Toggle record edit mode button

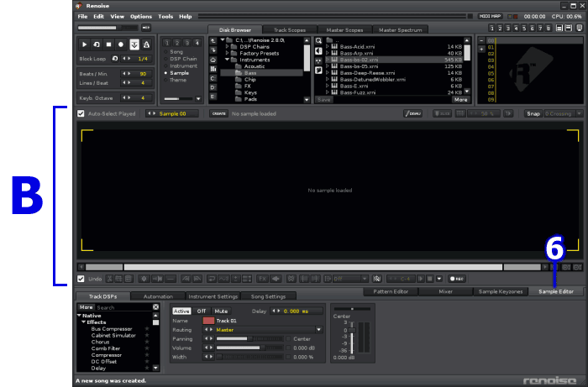[121, 44]
